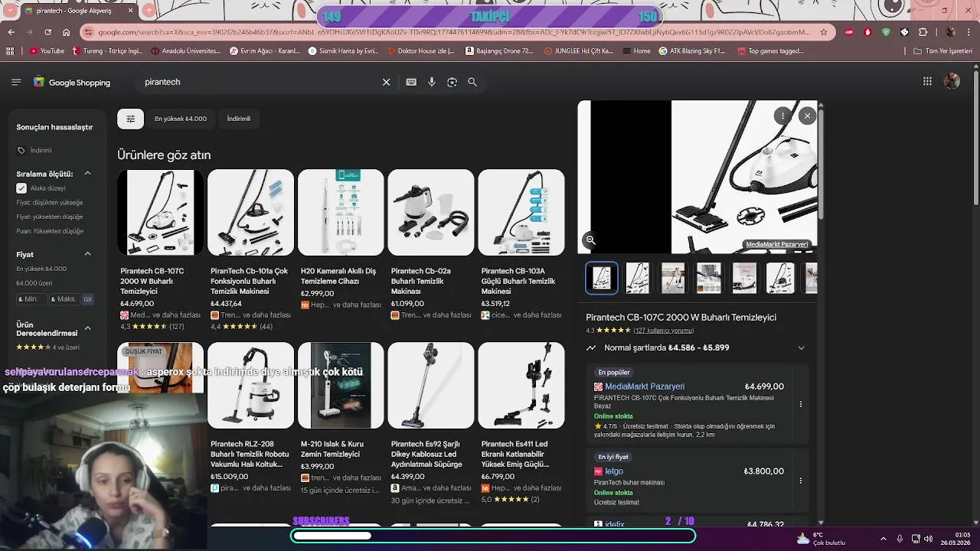Select the third product gallery thumbnail
The image size is (980, 551).
673,278
